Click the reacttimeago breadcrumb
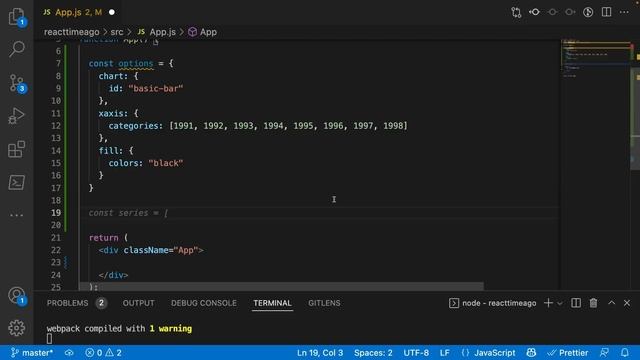 click(71, 32)
